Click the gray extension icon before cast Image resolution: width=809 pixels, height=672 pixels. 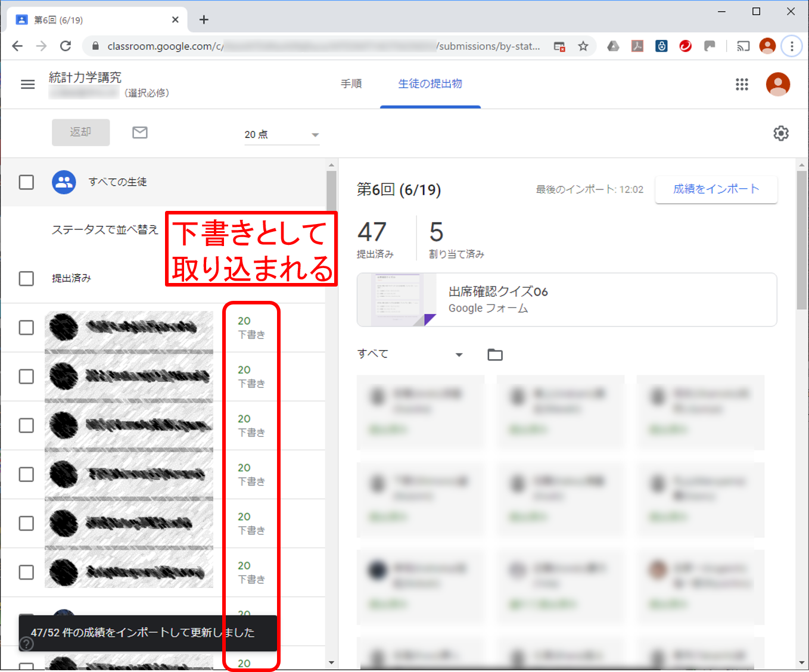(710, 46)
